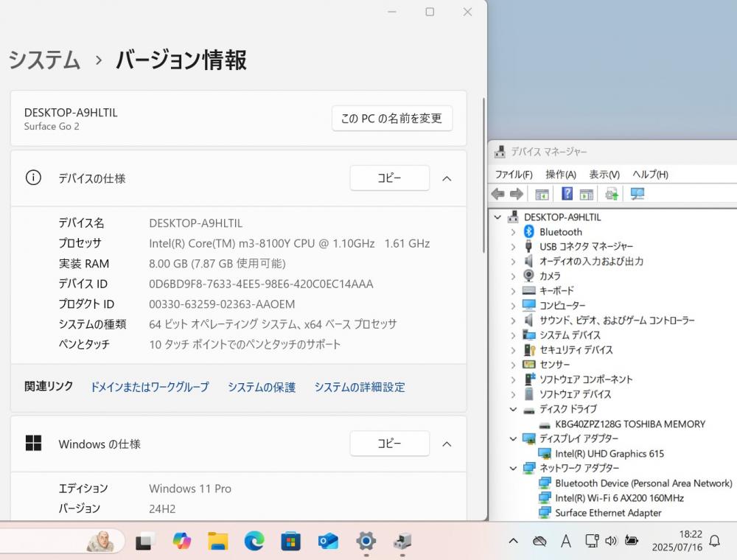
Task: Collapse the ネットワーク アダプター node arrow
Action: tap(513, 469)
